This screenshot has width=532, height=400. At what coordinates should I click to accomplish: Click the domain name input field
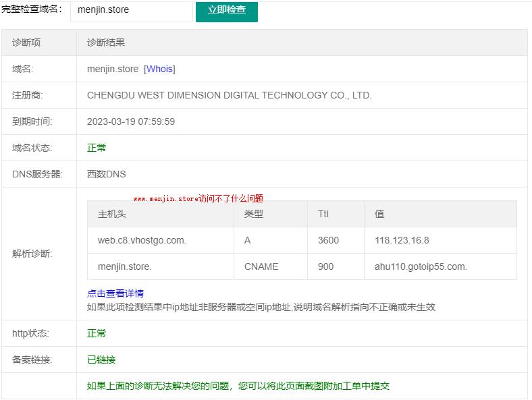tap(131, 10)
